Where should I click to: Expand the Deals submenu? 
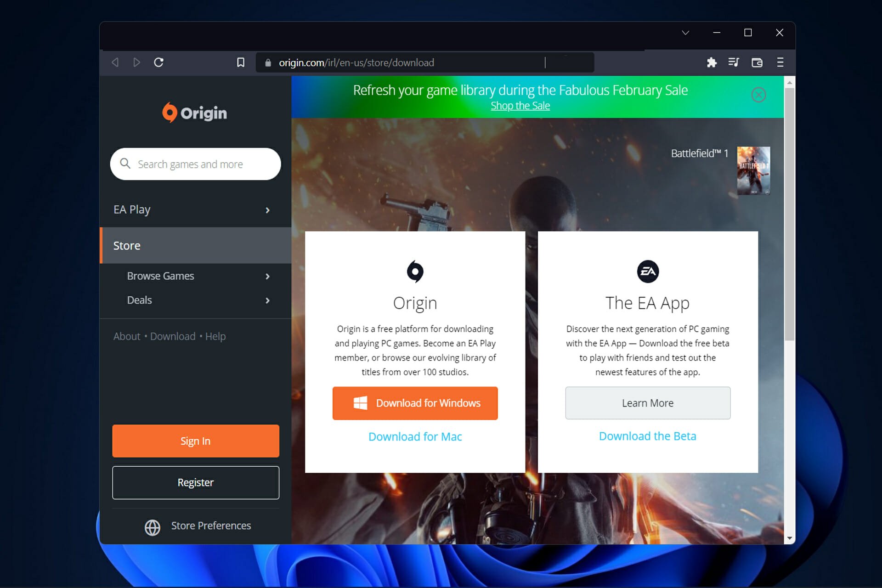tap(267, 300)
